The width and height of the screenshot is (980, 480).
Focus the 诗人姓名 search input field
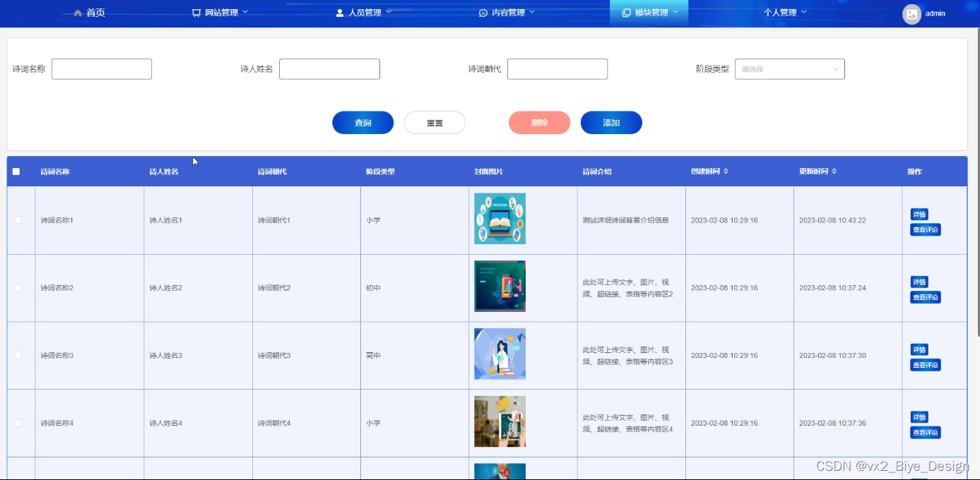pyautogui.click(x=329, y=69)
